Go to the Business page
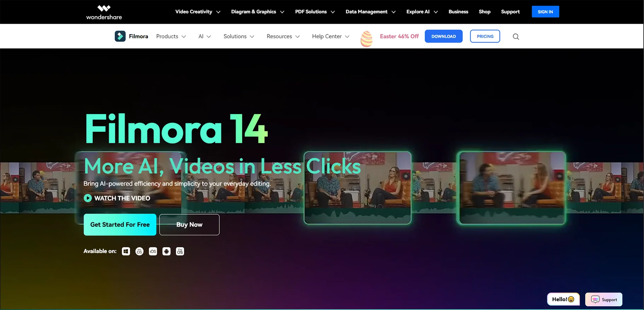This screenshot has width=644, height=310. (458, 12)
